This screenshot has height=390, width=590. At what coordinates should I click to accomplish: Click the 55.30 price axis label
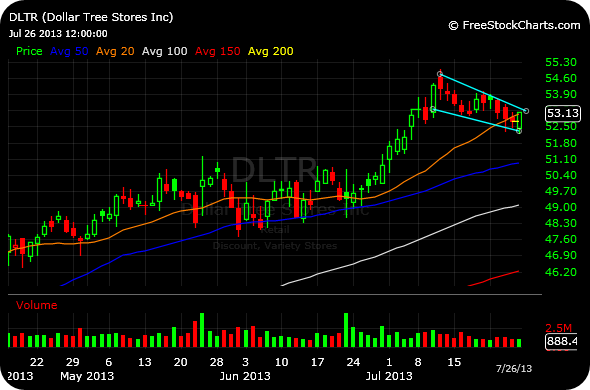561,62
